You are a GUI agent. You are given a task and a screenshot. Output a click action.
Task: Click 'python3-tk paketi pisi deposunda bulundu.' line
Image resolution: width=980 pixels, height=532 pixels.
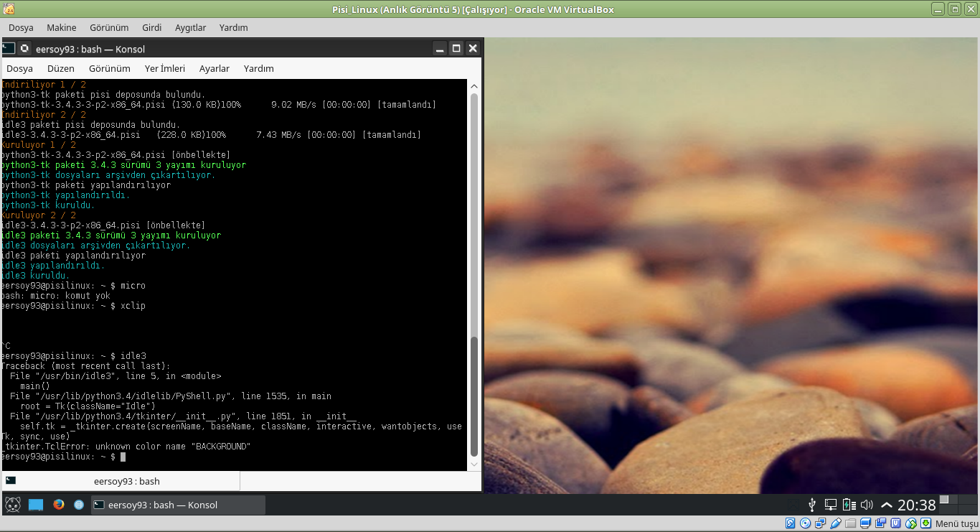(x=103, y=95)
